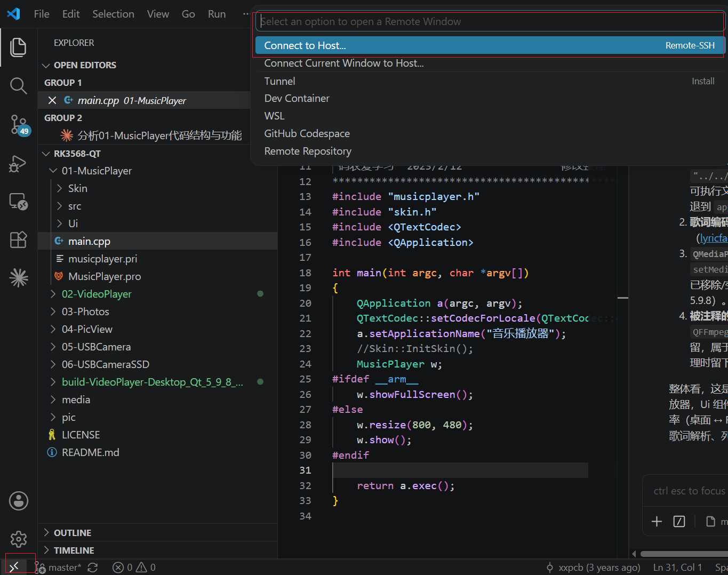Viewport: 728px width, 575px height.
Task: Open the LICENSE file
Action: click(x=157, y=435)
